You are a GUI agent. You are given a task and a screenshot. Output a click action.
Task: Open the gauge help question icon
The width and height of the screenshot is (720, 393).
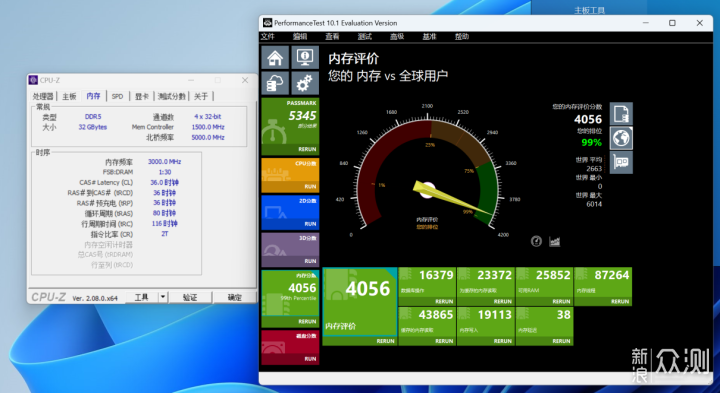pos(536,241)
